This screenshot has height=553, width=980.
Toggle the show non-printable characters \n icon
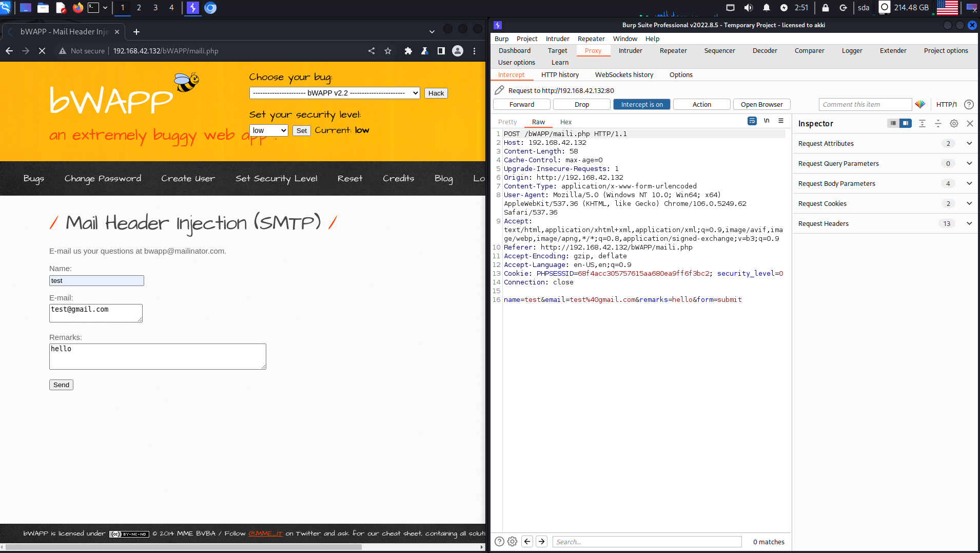(x=767, y=121)
